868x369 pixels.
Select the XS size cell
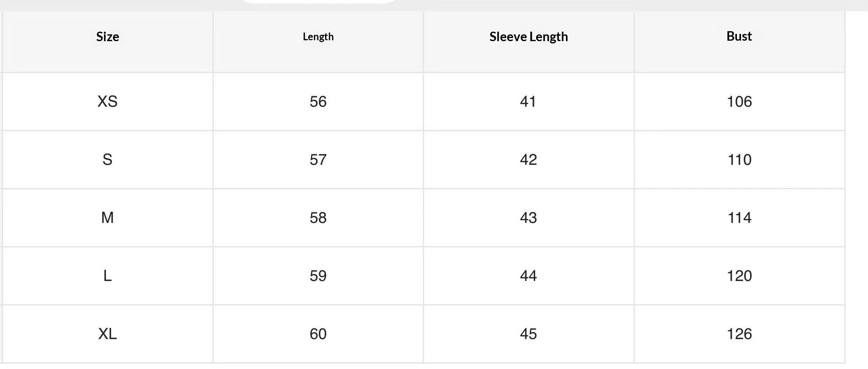[108, 101]
